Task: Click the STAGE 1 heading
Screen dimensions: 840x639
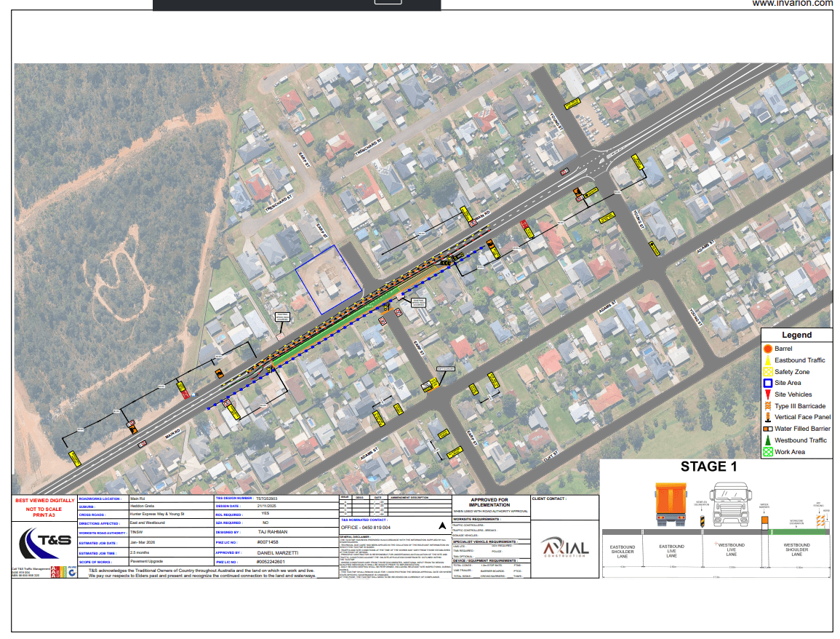Action: [708, 467]
